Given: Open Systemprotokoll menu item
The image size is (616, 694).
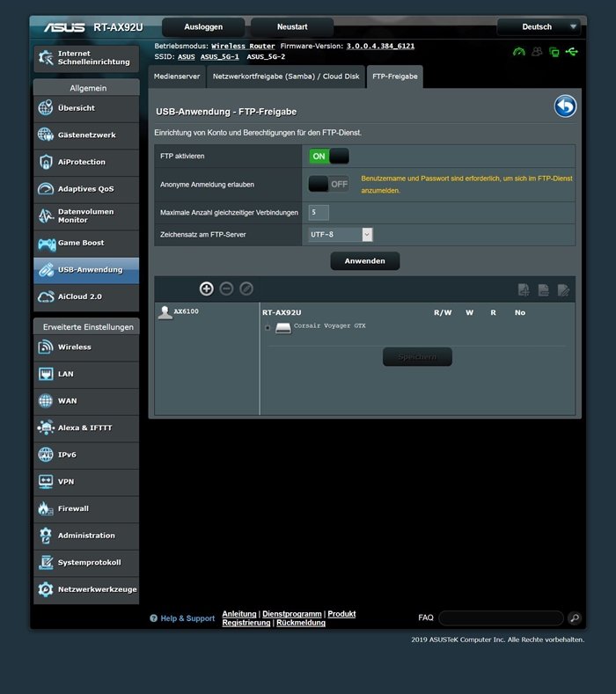Looking at the screenshot, I should tap(86, 563).
